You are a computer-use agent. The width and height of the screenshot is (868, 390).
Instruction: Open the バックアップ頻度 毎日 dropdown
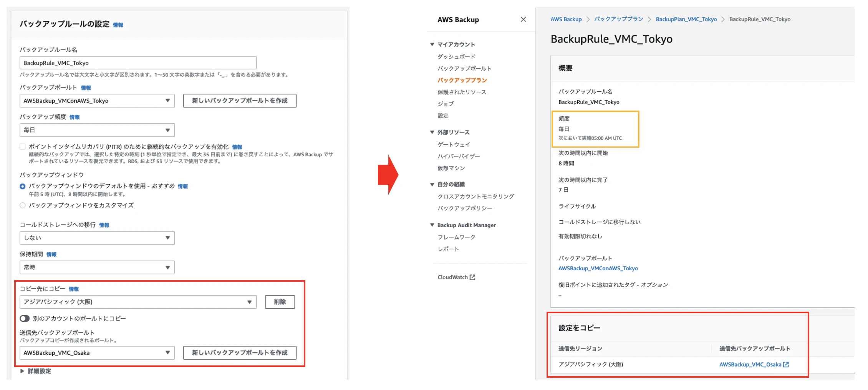point(97,130)
